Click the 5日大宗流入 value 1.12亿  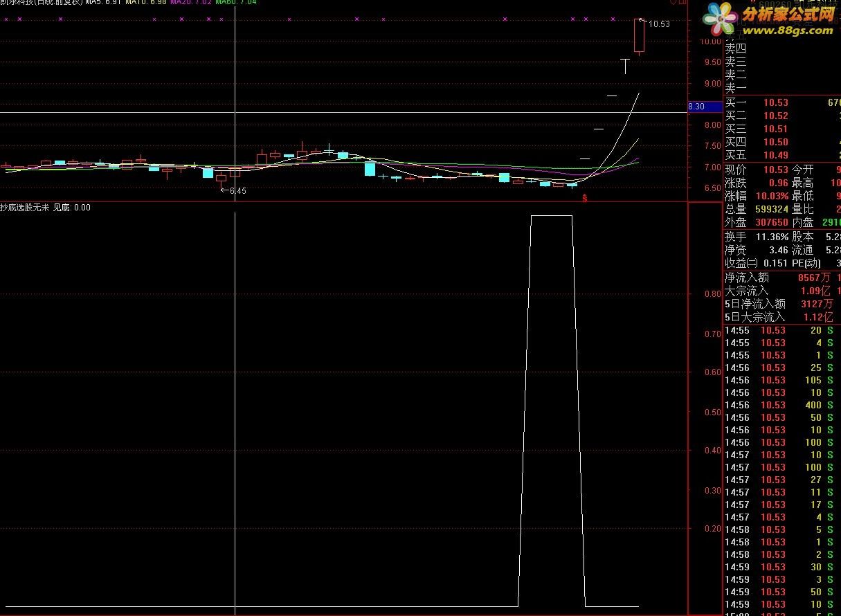818,317
